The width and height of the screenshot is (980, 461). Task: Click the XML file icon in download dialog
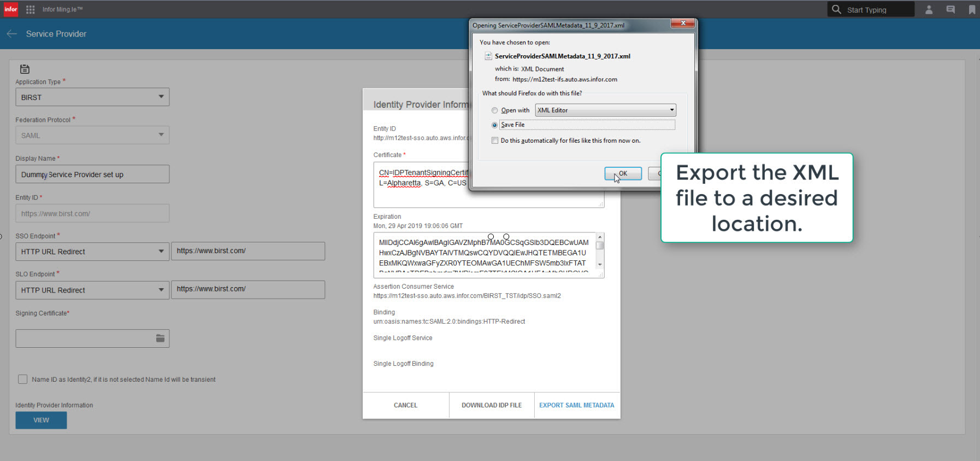tap(488, 56)
